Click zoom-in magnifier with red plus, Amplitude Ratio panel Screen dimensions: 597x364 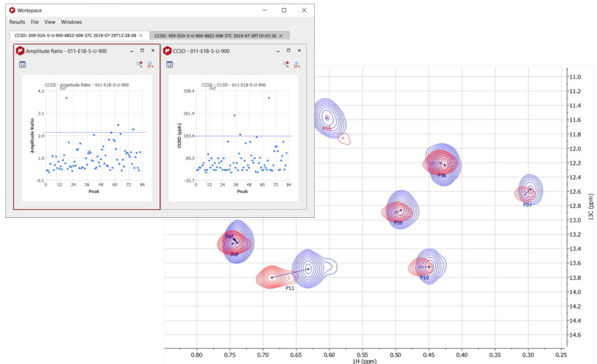[x=139, y=65]
